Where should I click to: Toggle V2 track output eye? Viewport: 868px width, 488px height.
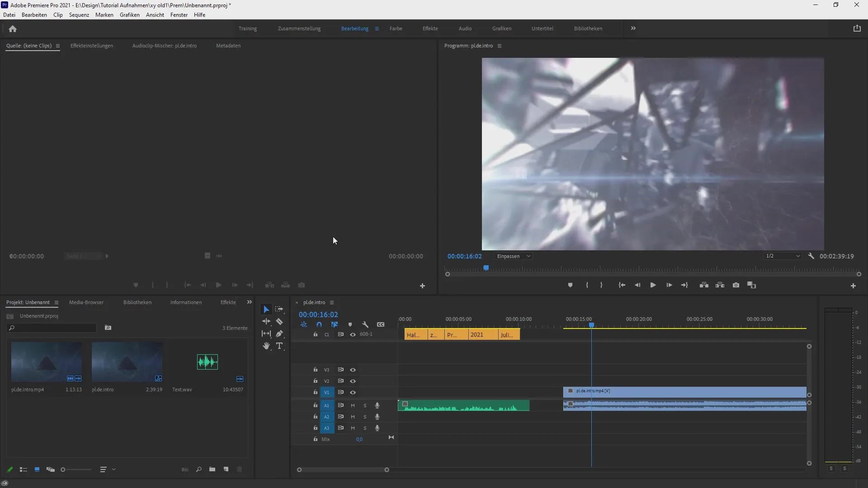point(353,381)
